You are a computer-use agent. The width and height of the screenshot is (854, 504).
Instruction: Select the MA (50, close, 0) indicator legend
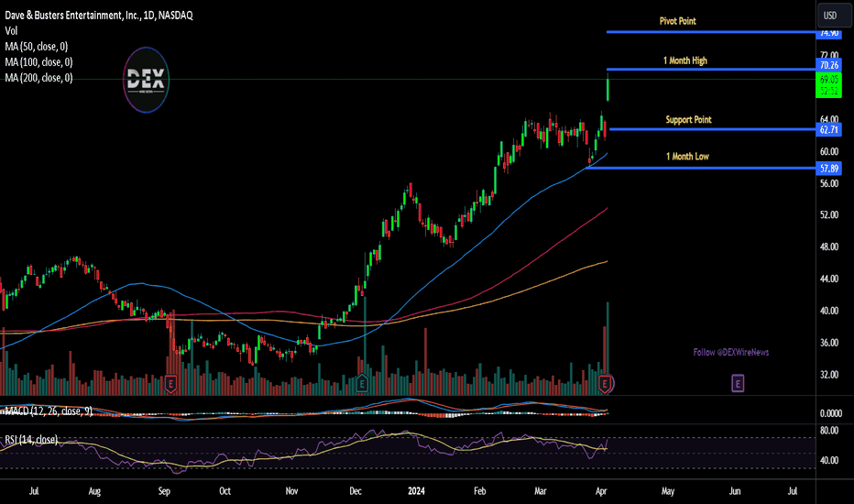click(36, 47)
